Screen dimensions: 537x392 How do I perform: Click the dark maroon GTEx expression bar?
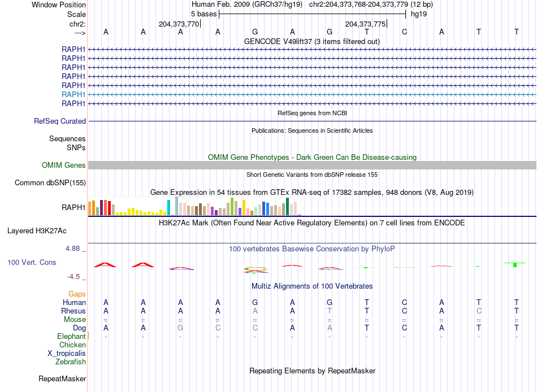click(101, 207)
